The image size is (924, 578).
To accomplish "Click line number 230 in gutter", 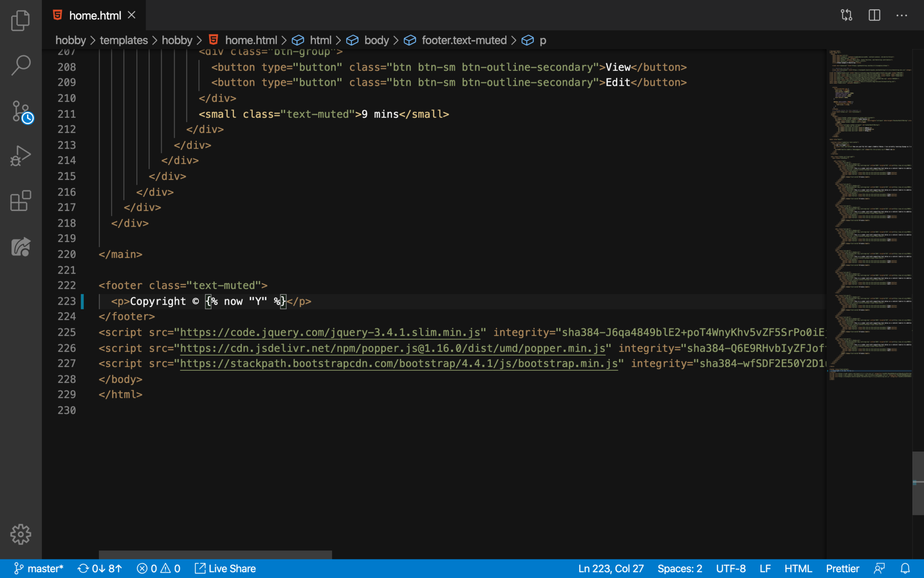I will point(67,410).
